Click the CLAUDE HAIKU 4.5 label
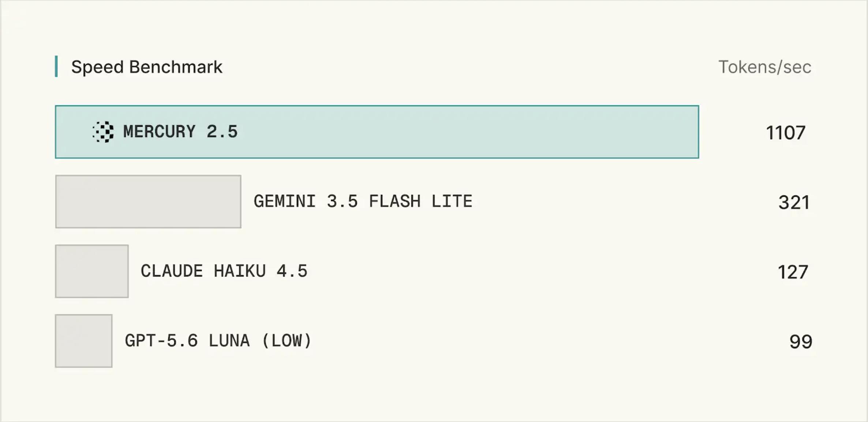 224,271
